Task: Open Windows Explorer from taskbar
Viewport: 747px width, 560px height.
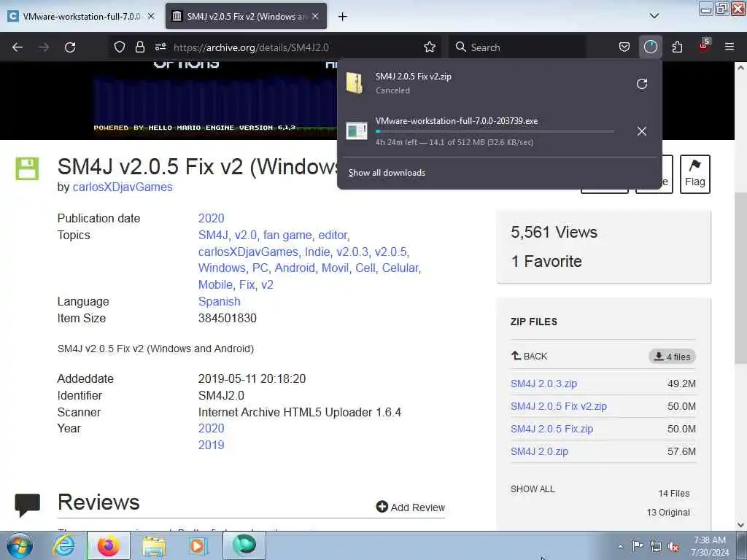Action: [x=154, y=545]
